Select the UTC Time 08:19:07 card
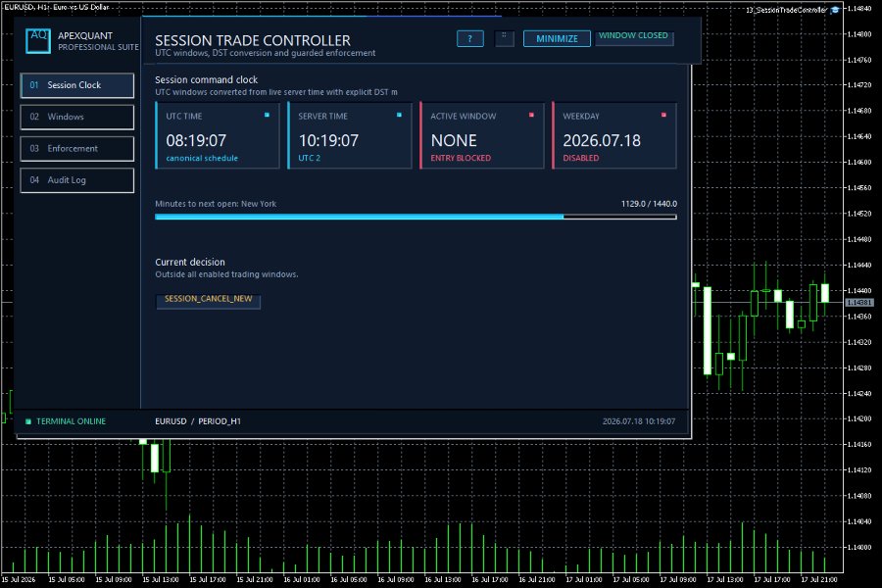This screenshot has width=882, height=588. coord(218,135)
